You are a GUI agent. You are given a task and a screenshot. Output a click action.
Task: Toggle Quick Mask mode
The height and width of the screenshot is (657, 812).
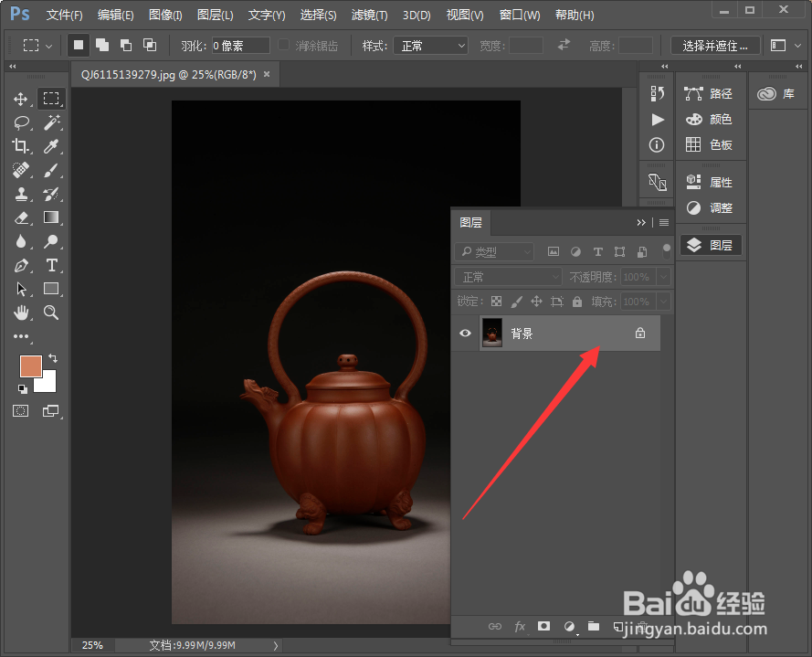tap(21, 411)
